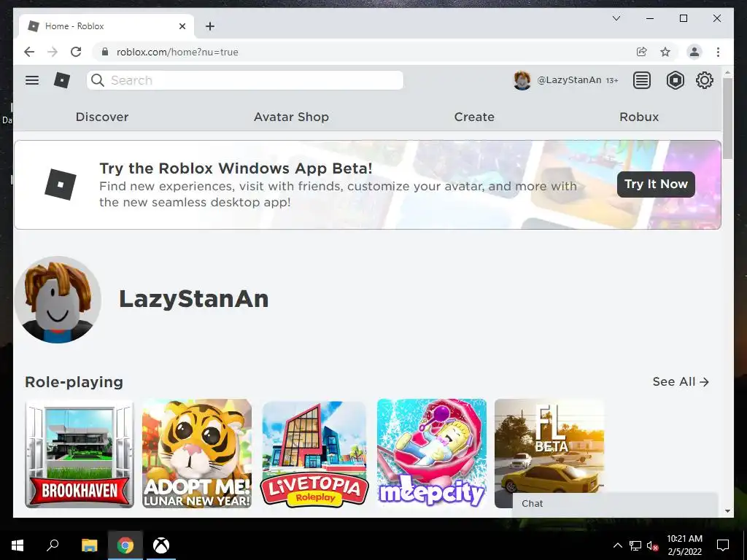Open File Explorer from taskbar
747x560 pixels.
(89, 545)
